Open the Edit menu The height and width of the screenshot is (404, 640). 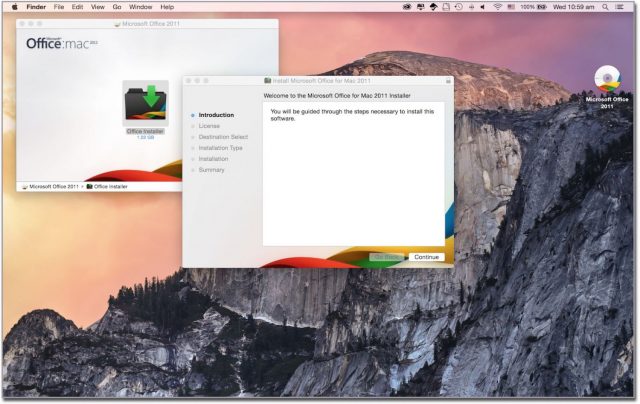(x=77, y=7)
